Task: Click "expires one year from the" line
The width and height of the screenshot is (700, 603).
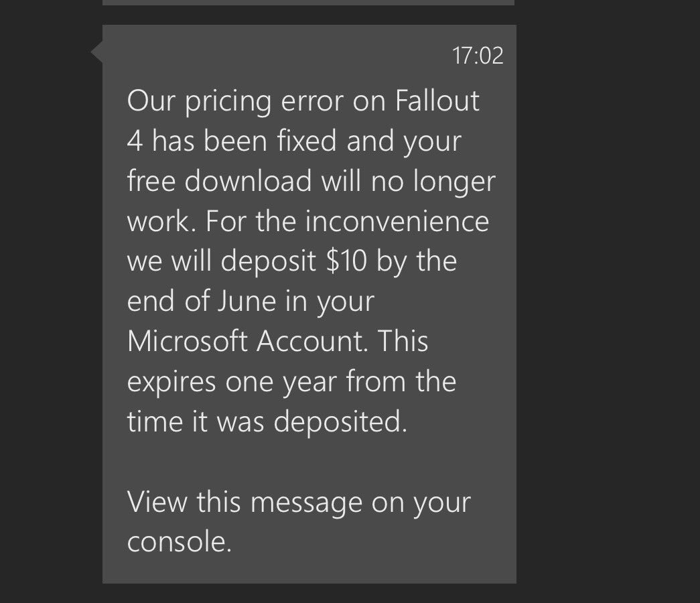Action: pos(291,383)
